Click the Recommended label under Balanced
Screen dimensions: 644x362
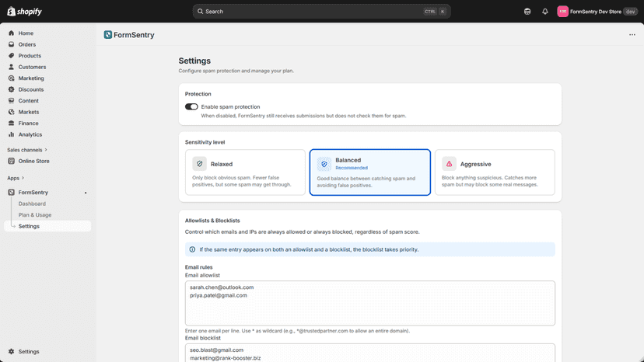[352, 168]
